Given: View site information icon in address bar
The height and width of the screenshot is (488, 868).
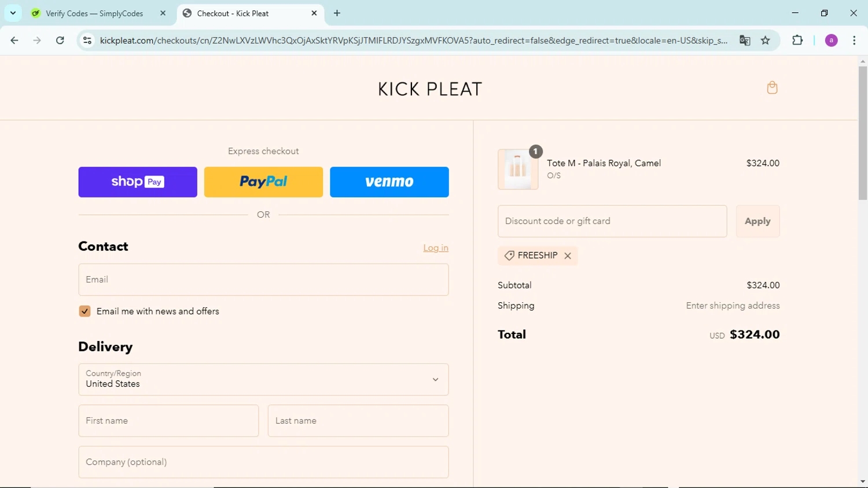Looking at the screenshot, I should (x=87, y=41).
